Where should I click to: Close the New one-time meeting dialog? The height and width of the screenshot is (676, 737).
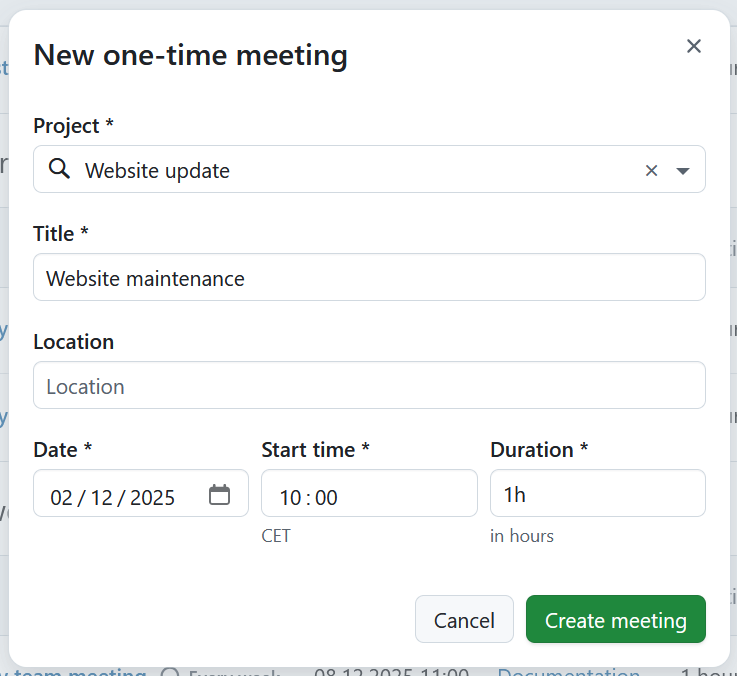tap(694, 46)
